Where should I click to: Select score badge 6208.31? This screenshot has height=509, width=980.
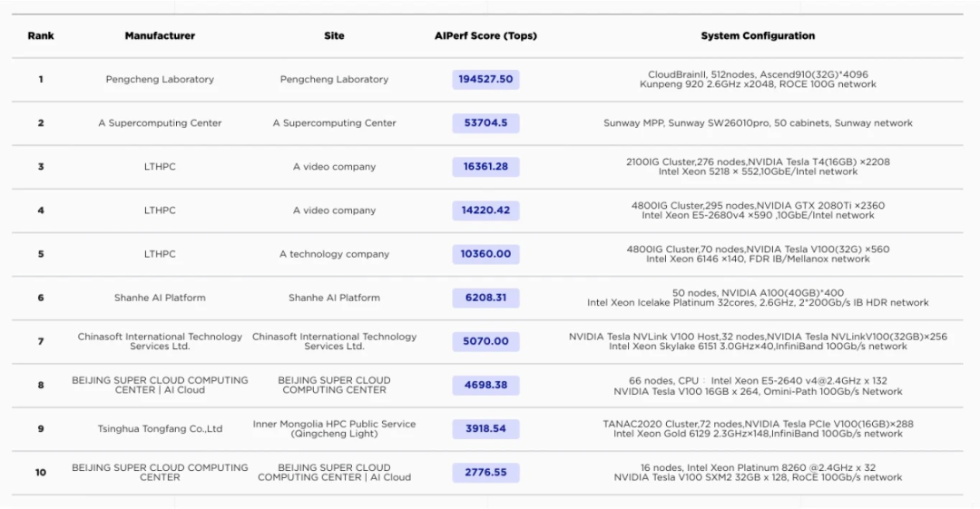pyautogui.click(x=485, y=298)
